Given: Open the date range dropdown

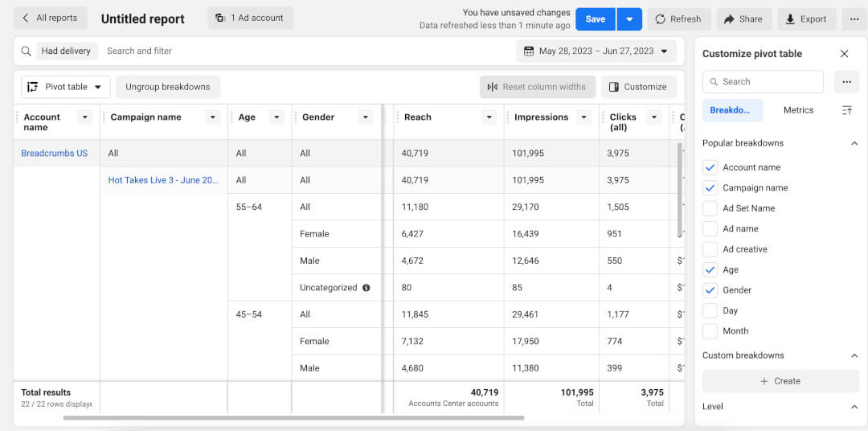Looking at the screenshot, I should pyautogui.click(x=596, y=51).
